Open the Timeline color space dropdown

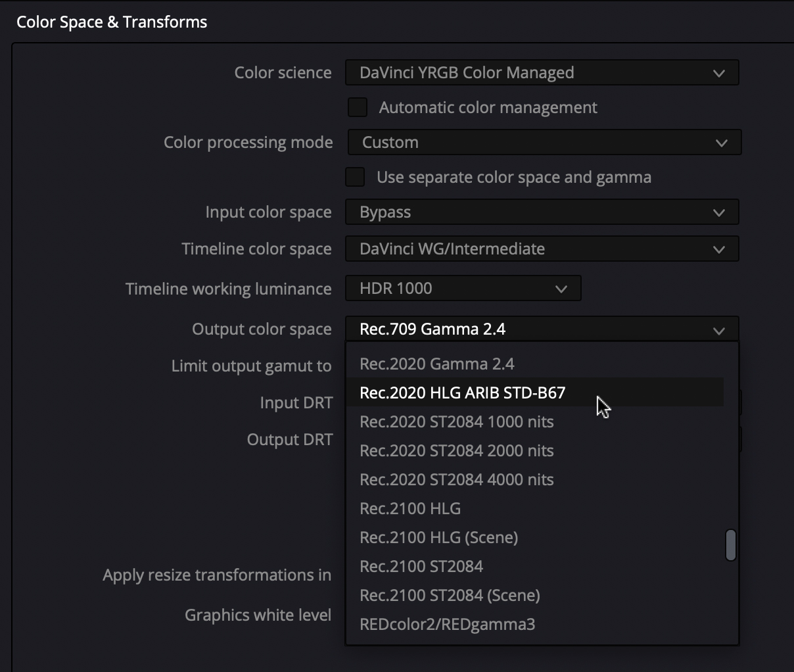(x=542, y=249)
